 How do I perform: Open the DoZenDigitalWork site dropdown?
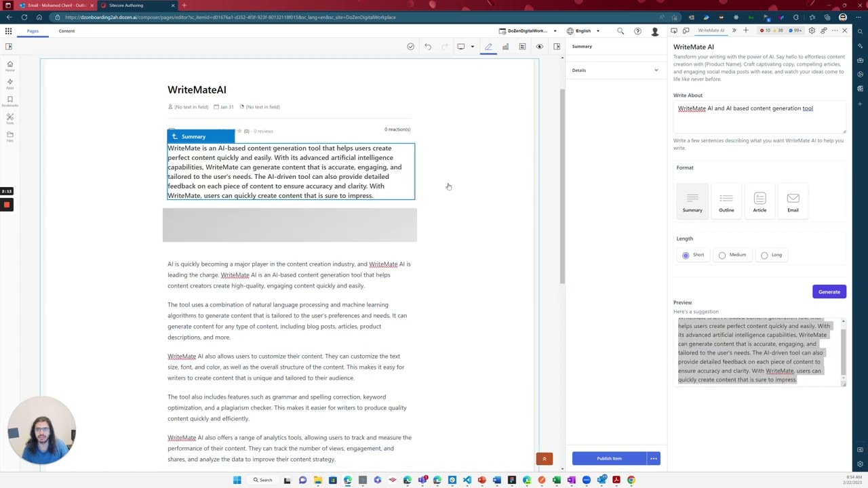[528, 31]
